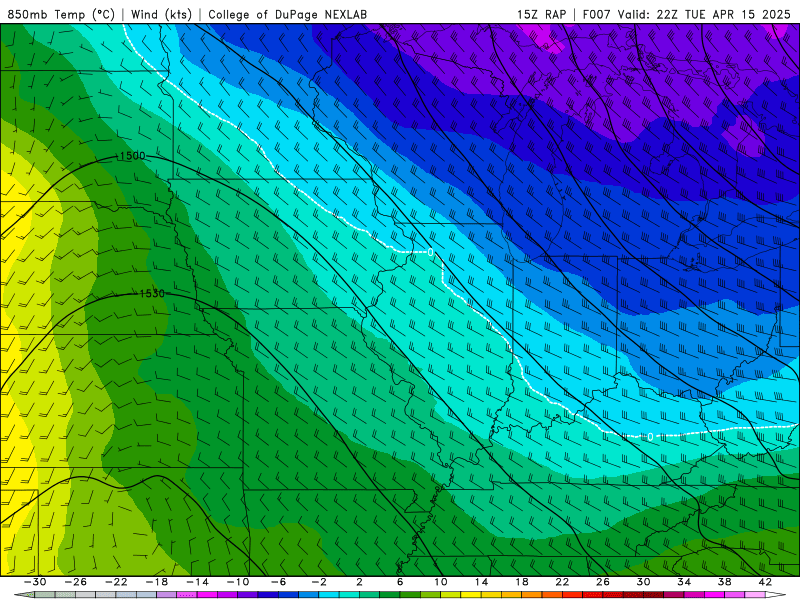Click the left arrow end of color bar

click(x=24, y=595)
